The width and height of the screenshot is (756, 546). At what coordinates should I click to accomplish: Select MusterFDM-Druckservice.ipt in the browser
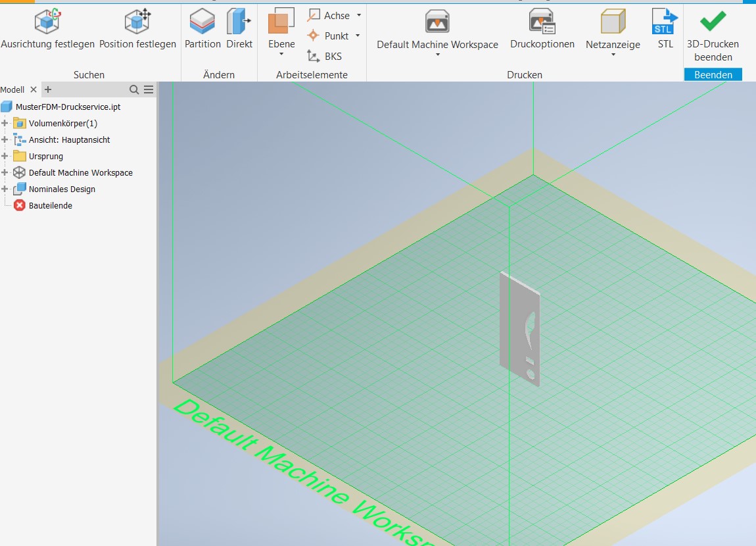(68, 107)
